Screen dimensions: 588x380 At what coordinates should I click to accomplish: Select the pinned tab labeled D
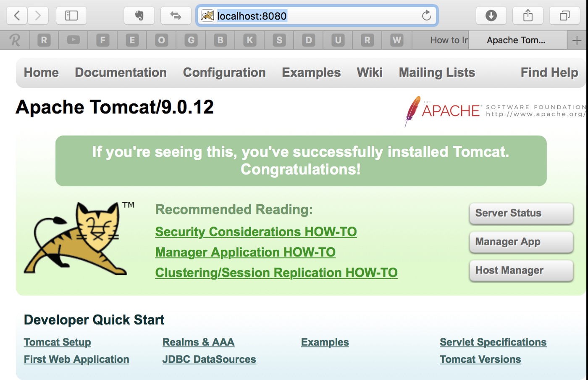click(309, 40)
